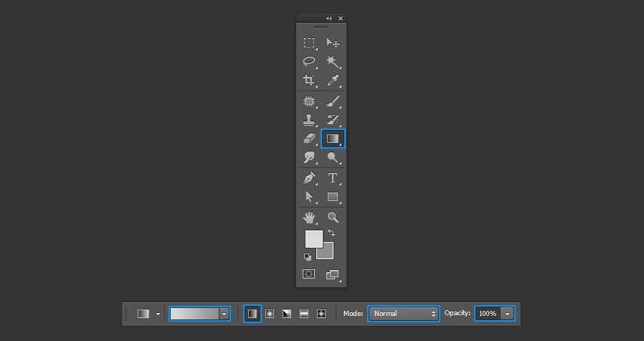Select the Rectangular Marquee tool
This screenshot has height=341, width=644.
coord(309,43)
